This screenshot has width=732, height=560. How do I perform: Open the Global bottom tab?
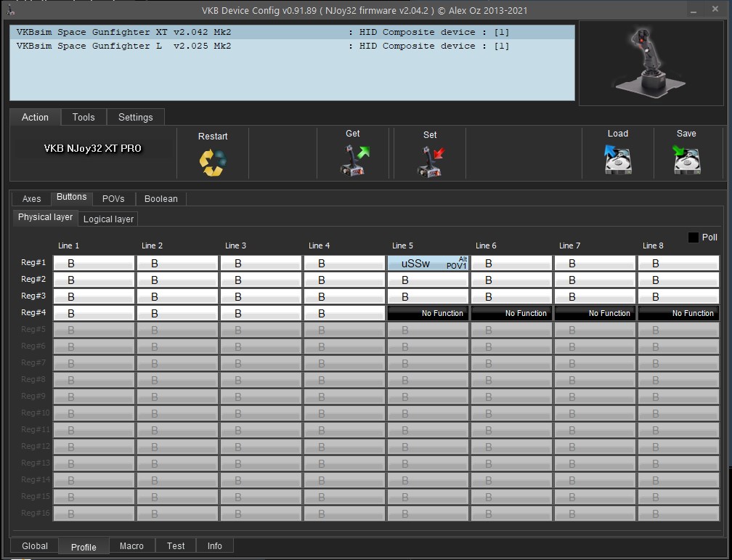(35, 546)
